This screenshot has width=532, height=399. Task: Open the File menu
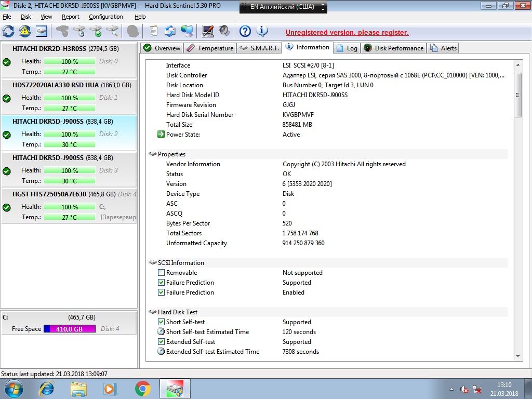tap(7, 17)
